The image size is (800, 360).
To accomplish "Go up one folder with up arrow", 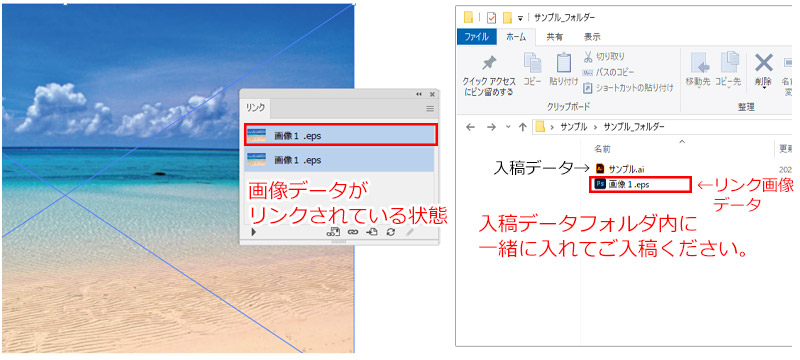I will click(x=522, y=127).
